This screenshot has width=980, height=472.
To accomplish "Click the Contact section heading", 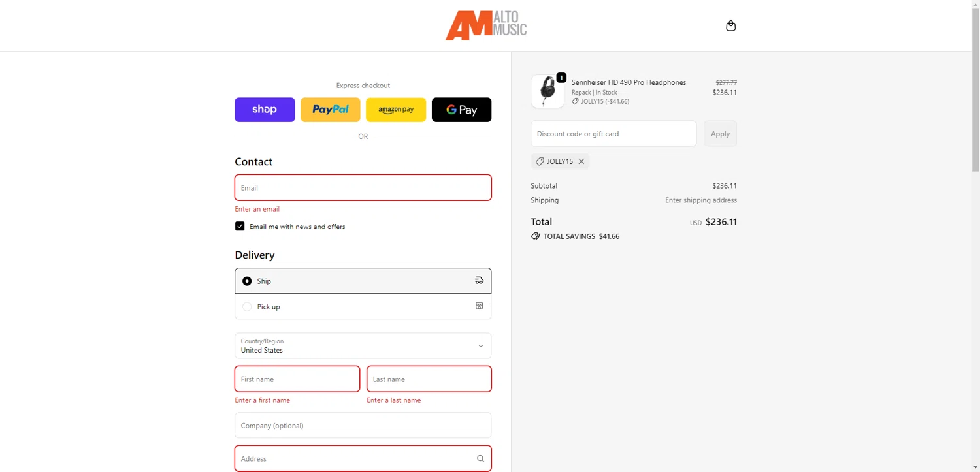I will click(x=253, y=161).
